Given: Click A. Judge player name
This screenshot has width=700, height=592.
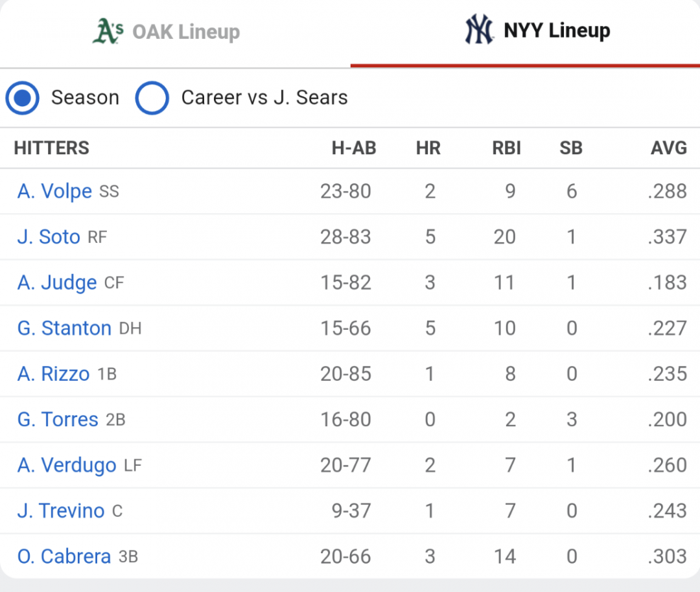Looking at the screenshot, I should pyautogui.click(x=56, y=283).
